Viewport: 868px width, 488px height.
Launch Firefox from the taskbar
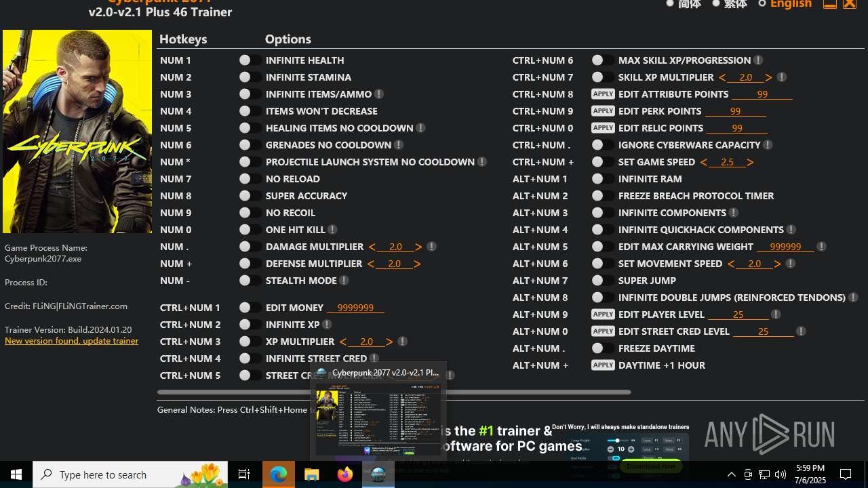(x=345, y=474)
